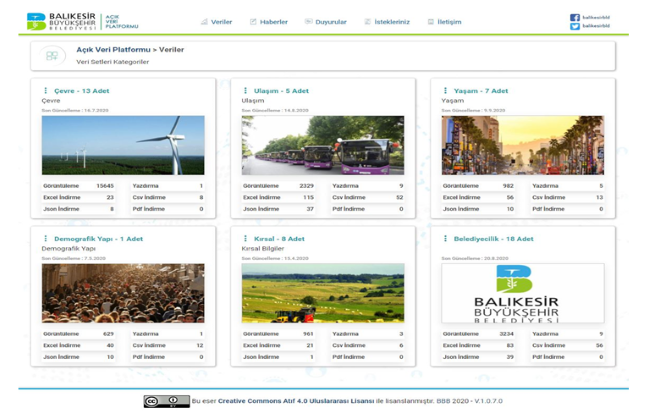650x414 pixels.
Task: Click the dataset categories icon beside breadcrumb
Action: pyautogui.click(x=52, y=55)
